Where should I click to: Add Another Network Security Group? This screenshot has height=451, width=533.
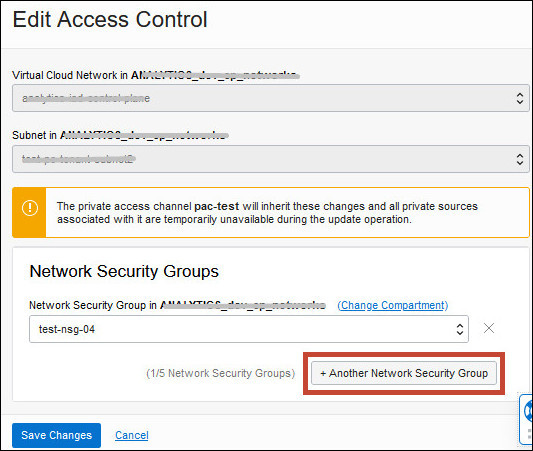(x=404, y=373)
